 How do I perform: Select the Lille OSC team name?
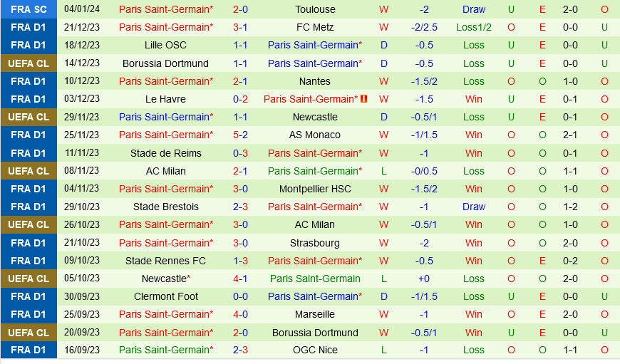166,45
